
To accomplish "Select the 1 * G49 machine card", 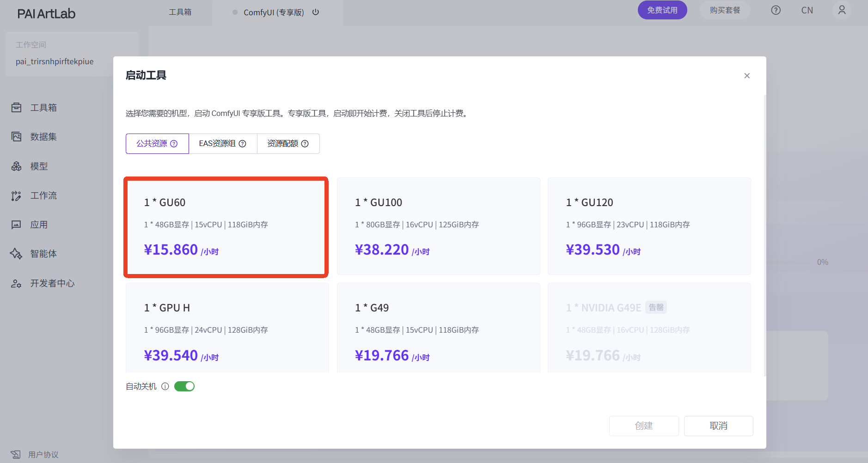I will (x=439, y=328).
